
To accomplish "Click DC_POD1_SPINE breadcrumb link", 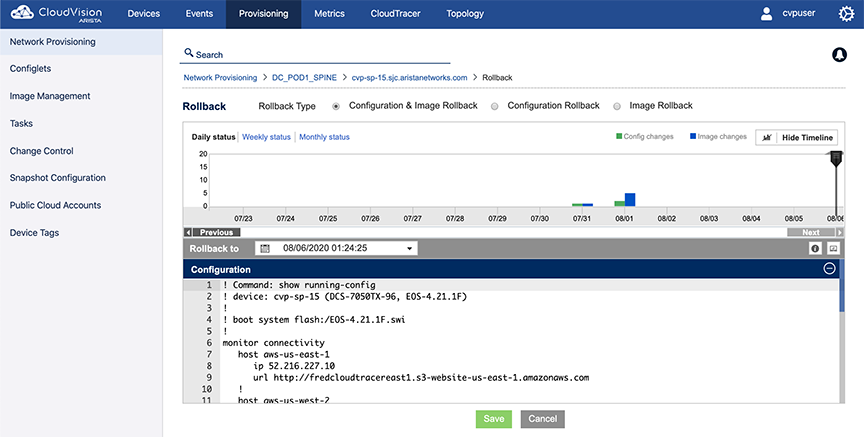I will pos(304,78).
